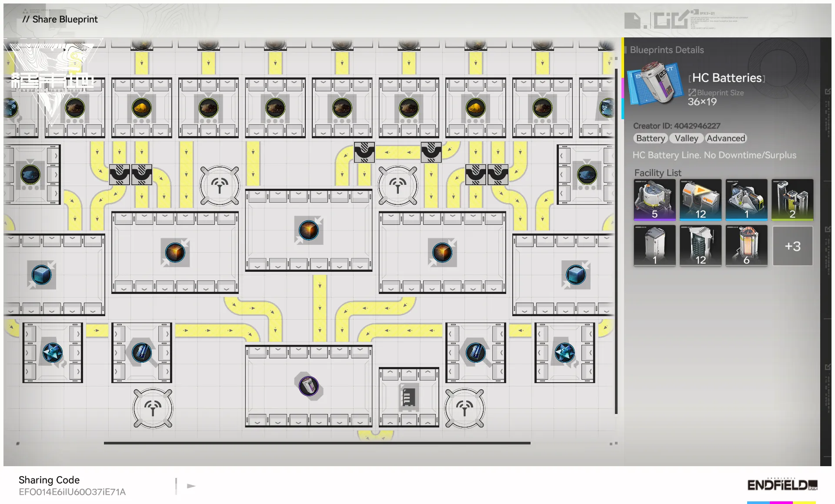The height and width of the screenshot is (504, 835).
Task: Click the Blueprints Details heading
Action: 667,50
